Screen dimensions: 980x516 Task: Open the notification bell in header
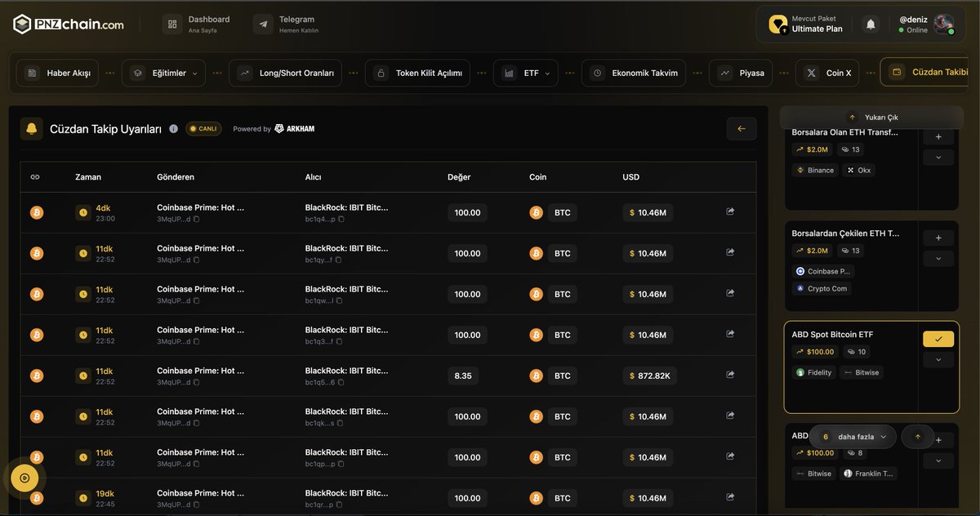pyautogui.click(x=871, y=24)
